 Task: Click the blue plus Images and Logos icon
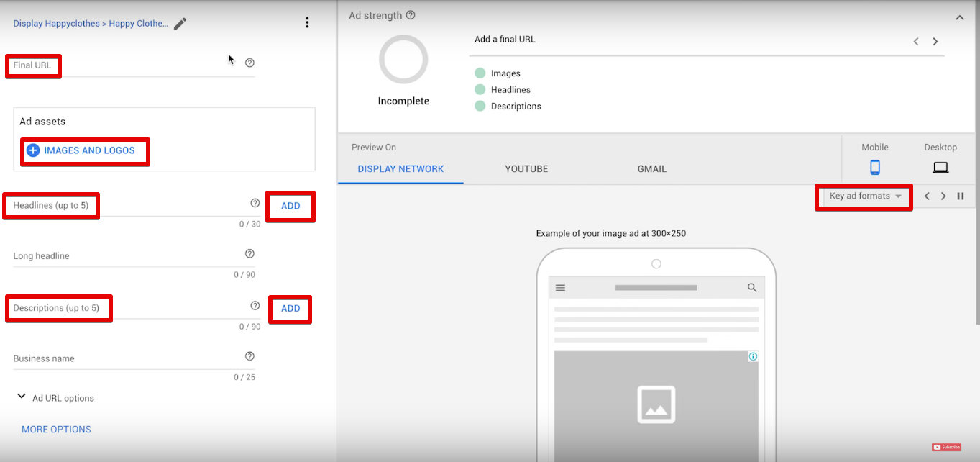(x=33, y=150)
